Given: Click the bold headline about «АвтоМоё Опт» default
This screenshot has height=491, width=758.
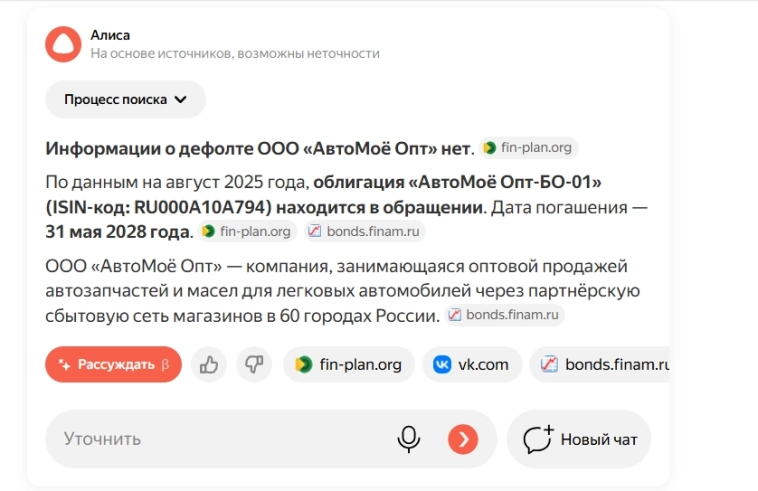Looking at the screenshot, I should click(x=258, y=149).
